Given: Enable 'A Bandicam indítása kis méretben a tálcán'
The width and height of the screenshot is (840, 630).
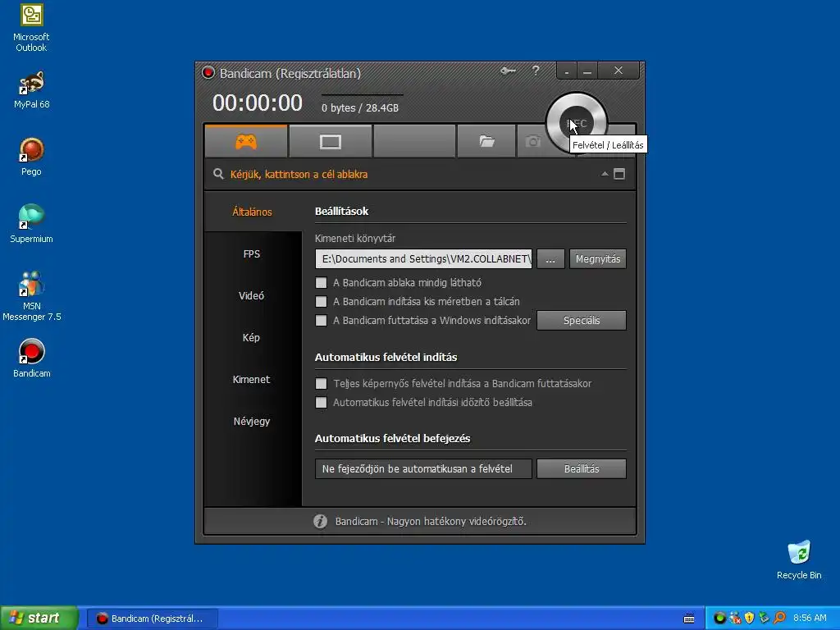Looking at the screenshot, I should 321,302.
